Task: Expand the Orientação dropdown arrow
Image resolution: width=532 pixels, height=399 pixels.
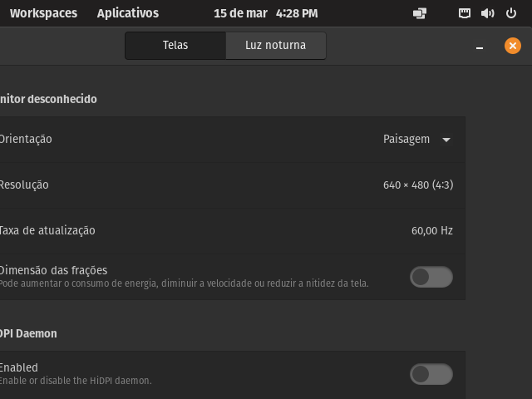Action: [446, 140]
